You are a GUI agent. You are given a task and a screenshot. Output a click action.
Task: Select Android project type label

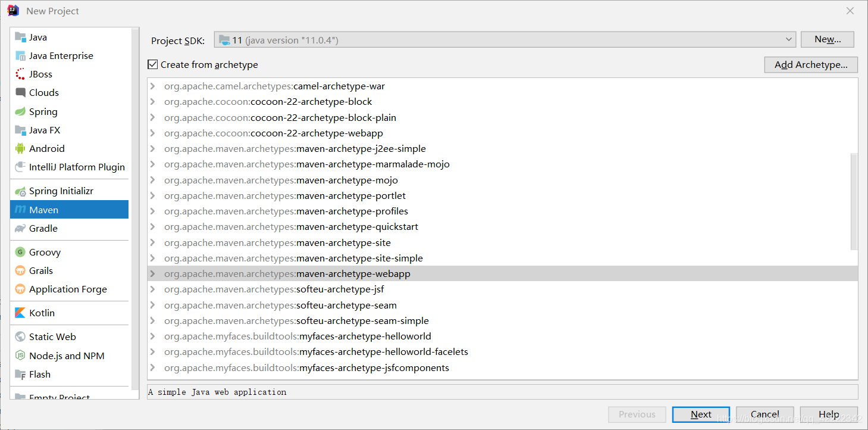coord(47,148)
